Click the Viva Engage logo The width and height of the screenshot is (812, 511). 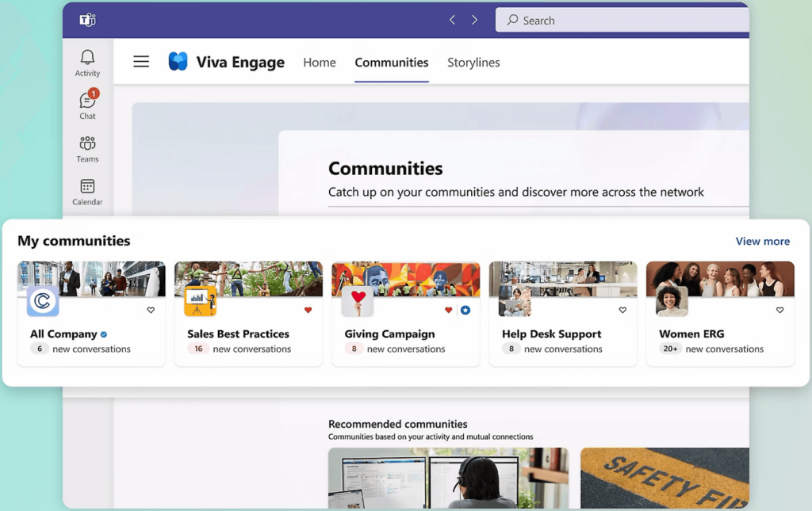[178, 62]
